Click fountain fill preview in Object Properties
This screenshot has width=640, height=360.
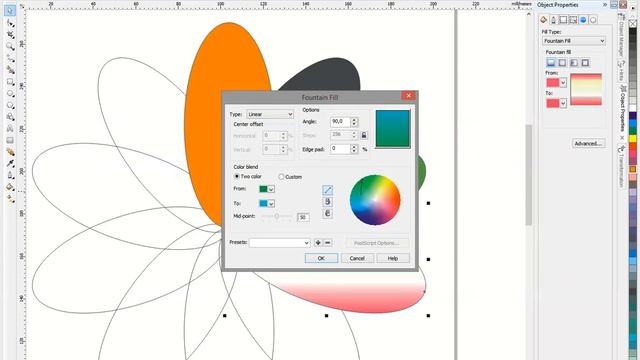586,89
